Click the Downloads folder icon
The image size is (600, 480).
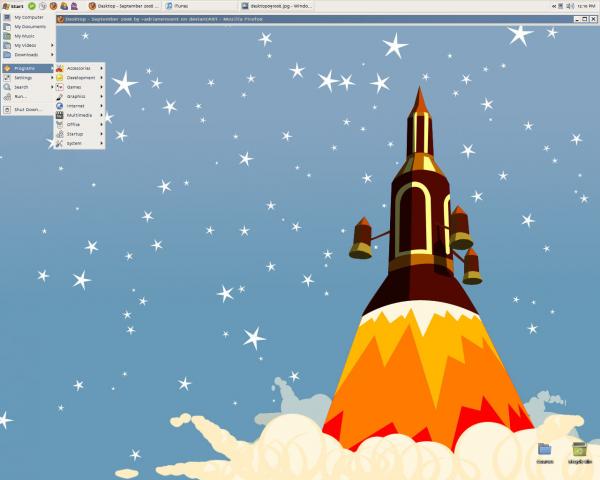(x=7, y=55)
